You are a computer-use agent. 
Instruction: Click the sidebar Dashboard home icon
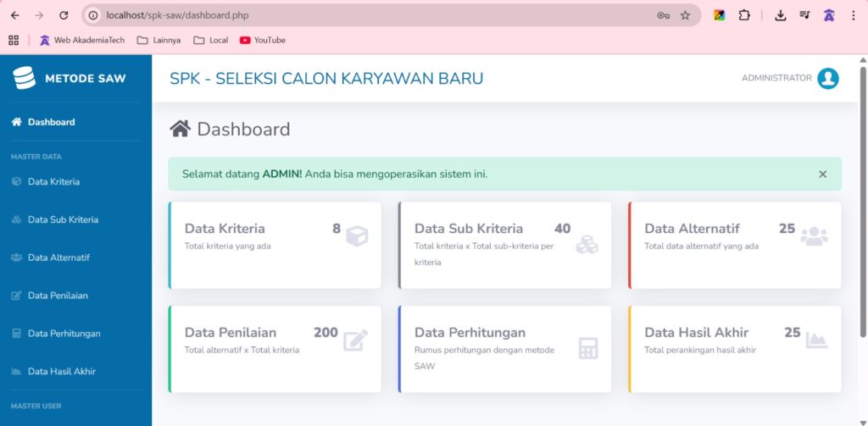(x=17, y=122)
